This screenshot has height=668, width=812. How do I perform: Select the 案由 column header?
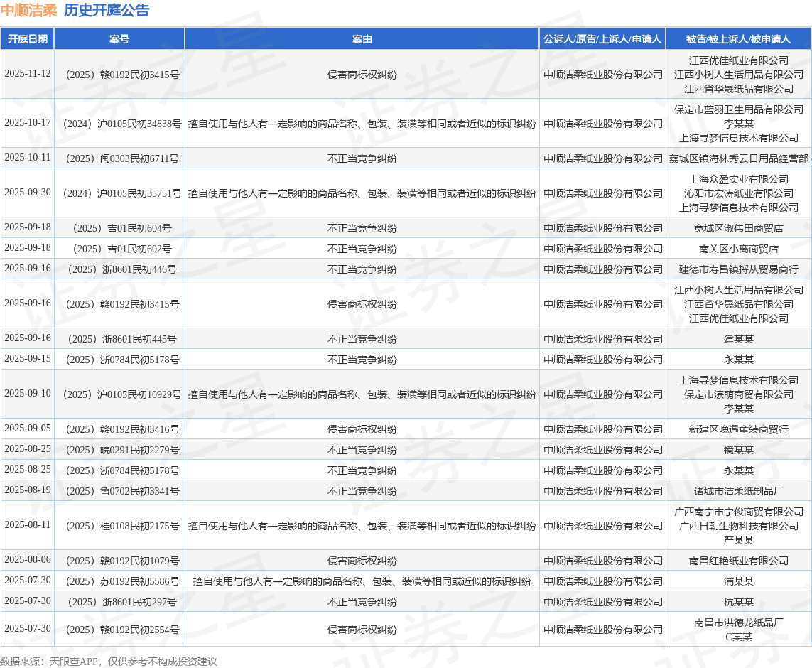362,39
